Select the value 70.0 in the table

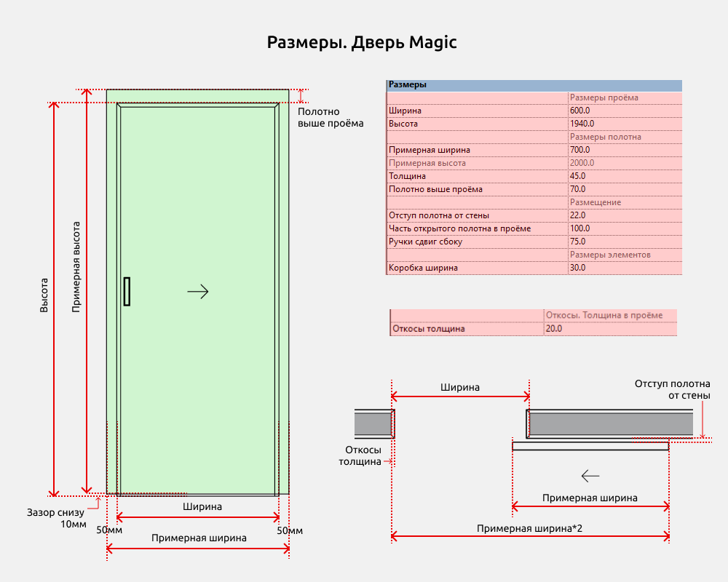pos(577,189)
